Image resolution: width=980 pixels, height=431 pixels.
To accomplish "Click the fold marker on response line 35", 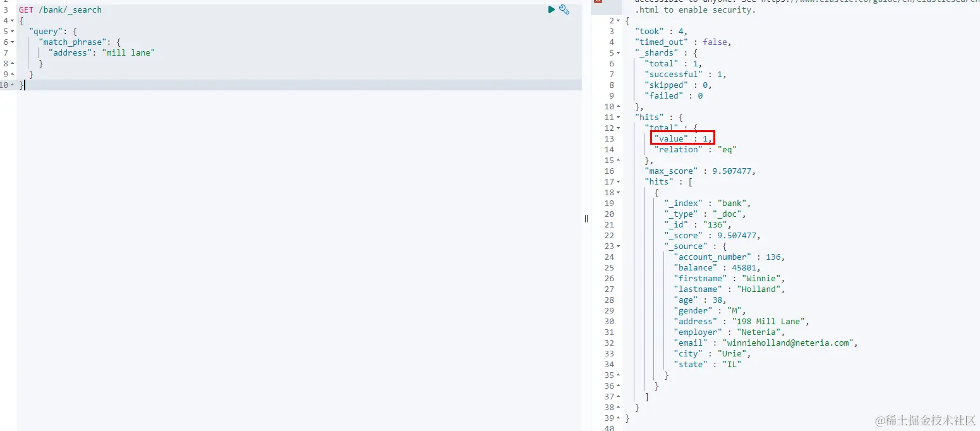I will coord(619,375).
